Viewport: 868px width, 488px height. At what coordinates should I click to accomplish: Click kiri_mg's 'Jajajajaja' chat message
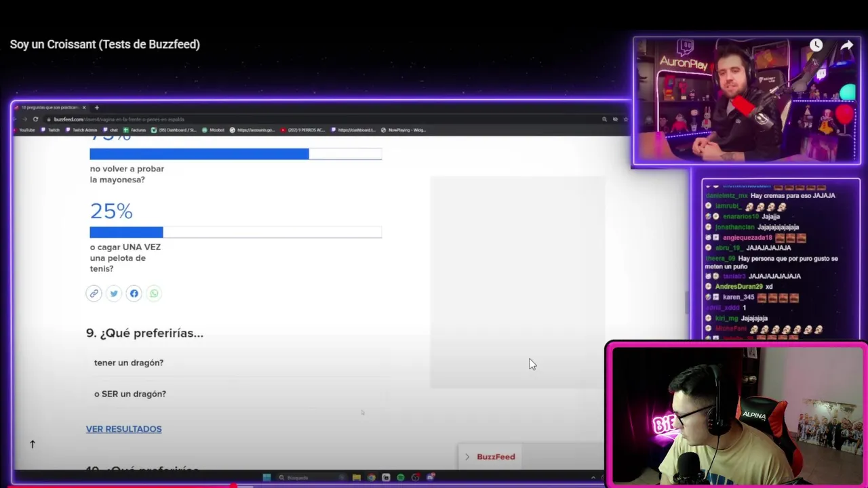tap(736, 318)
